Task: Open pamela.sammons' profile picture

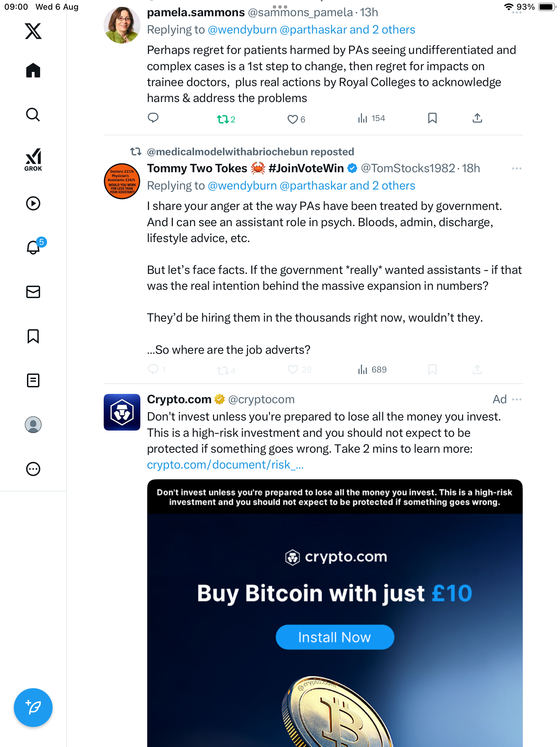Action: [x=122, y=25]
